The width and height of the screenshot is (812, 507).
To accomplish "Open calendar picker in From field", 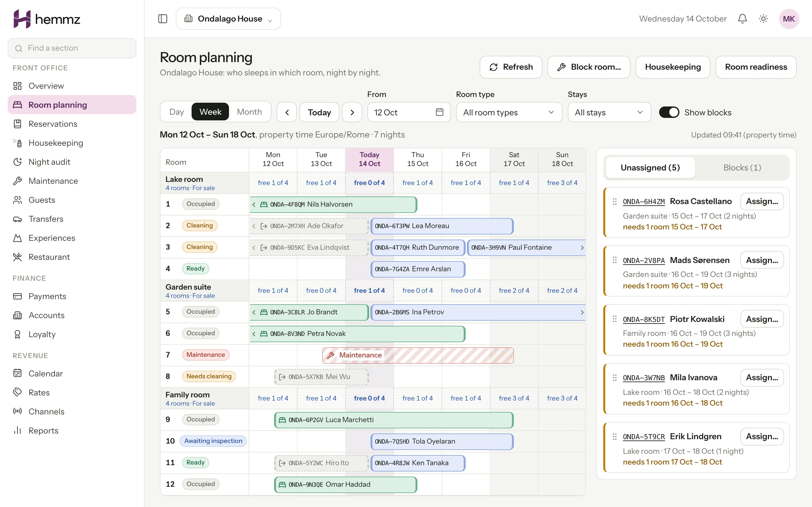I will (x=440, y=112).
